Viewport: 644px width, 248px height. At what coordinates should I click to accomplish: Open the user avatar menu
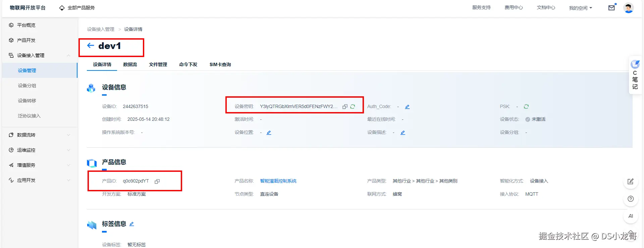pos(629,8)
